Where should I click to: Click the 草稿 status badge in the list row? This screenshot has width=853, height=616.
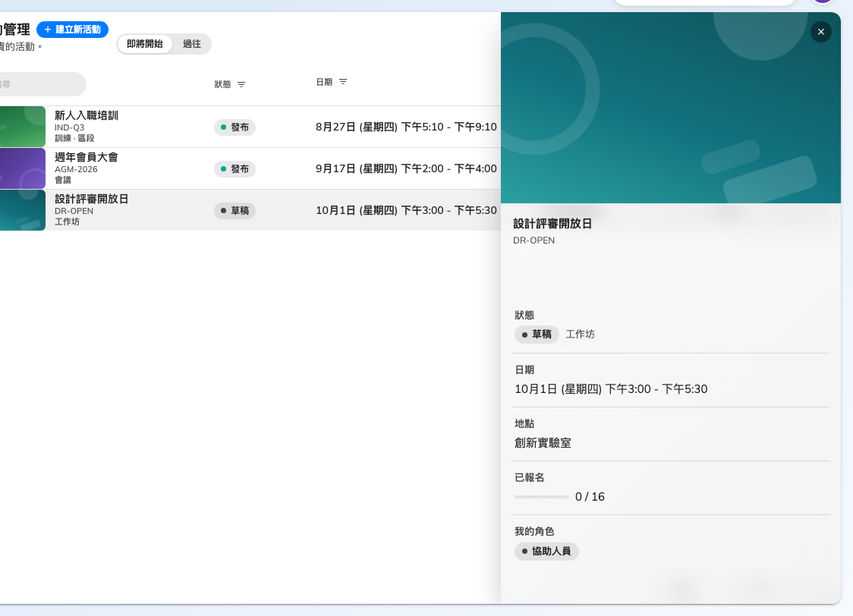[234, 211]
